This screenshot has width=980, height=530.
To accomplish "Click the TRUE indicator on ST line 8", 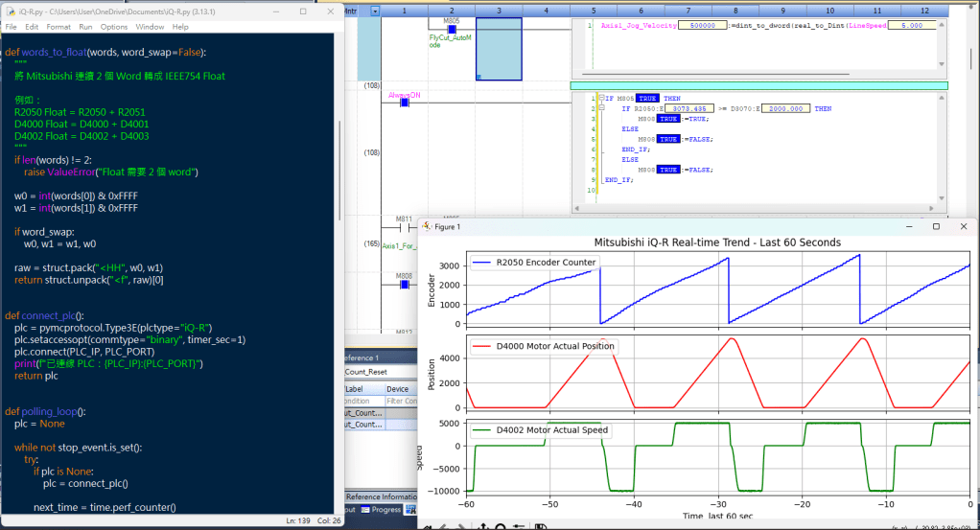I will (x=668, y=170).
